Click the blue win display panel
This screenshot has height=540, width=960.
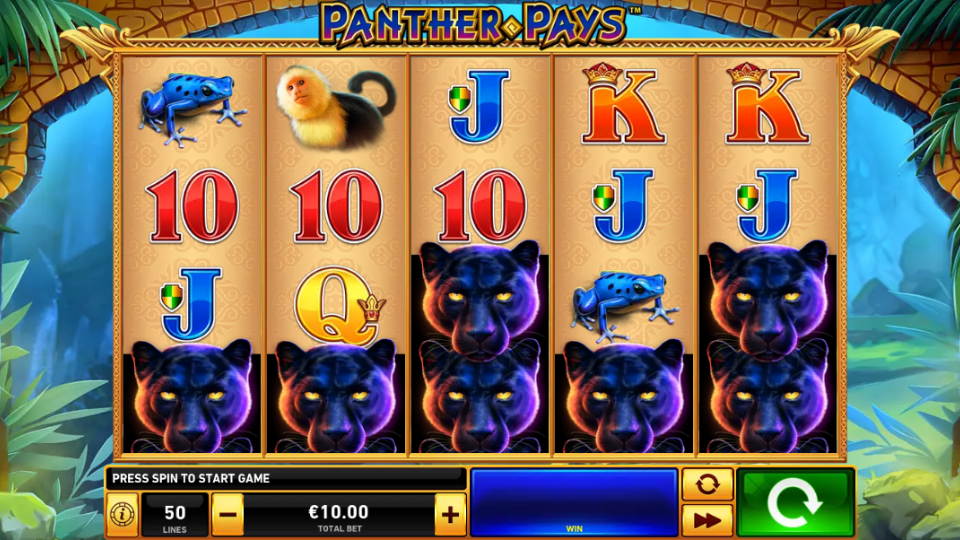[x=574, y=503]
